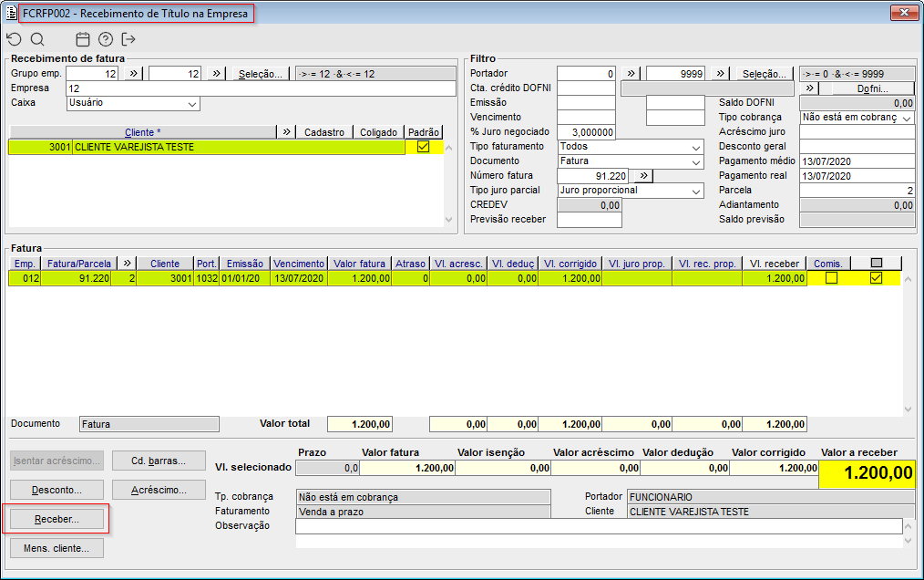This screenshot has height=580, width=924.
Task: Click into the Observação text field
Action: coord(599,526)
